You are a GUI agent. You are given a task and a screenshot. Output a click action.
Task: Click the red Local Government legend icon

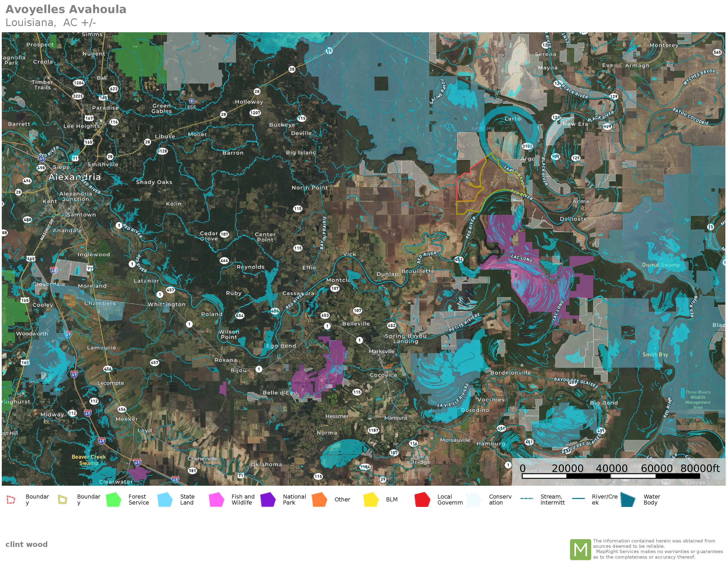422,500
